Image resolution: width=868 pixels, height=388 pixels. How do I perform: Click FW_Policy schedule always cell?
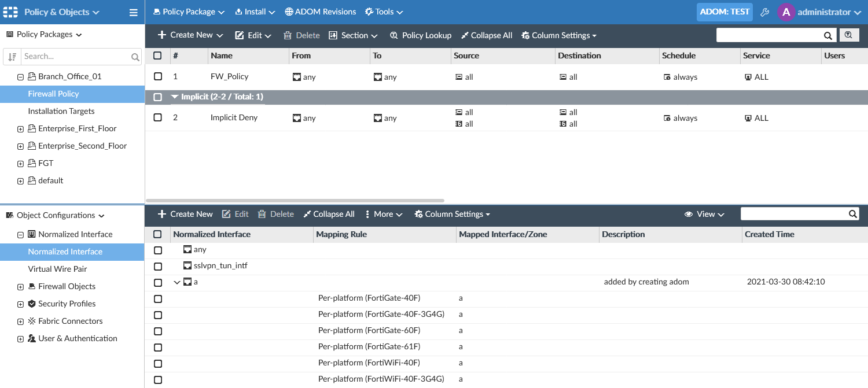(681, 77)
